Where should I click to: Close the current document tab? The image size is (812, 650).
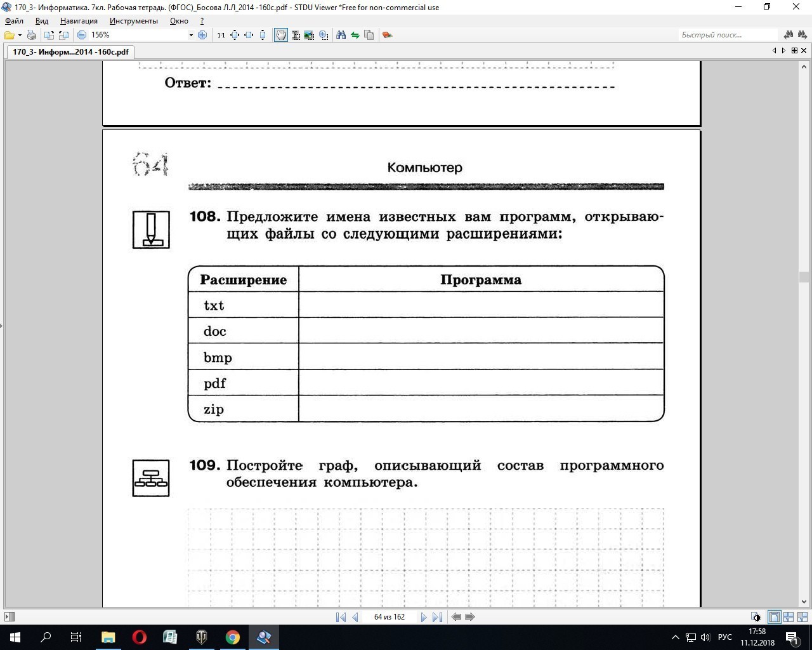[x=804, y=51]
